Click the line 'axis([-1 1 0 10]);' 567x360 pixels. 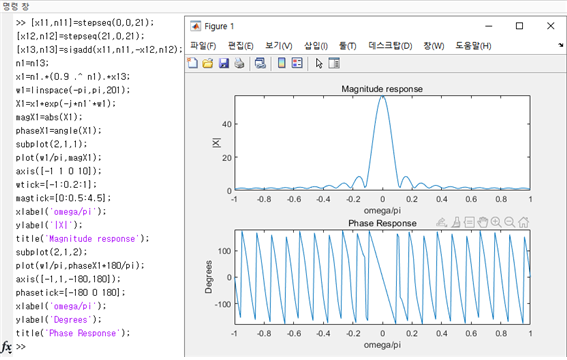point(59,171)
